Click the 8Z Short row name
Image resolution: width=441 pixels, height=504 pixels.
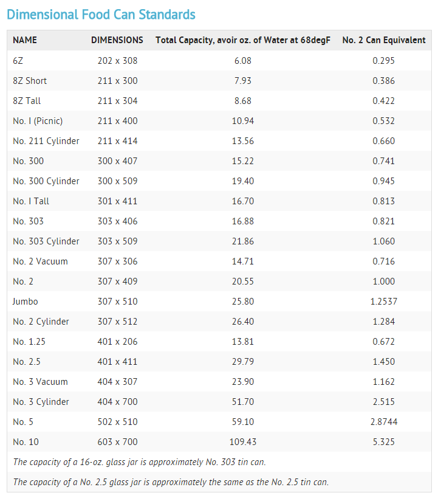point(30,81)
